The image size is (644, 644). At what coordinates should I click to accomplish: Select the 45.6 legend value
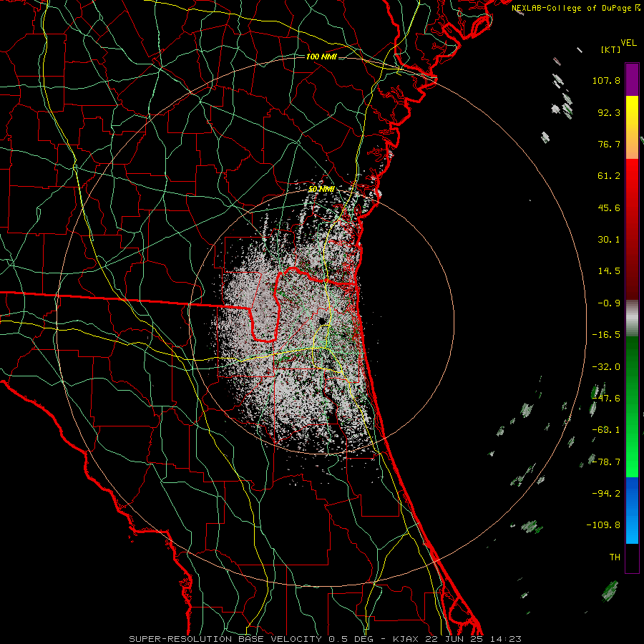pos(609,208)
